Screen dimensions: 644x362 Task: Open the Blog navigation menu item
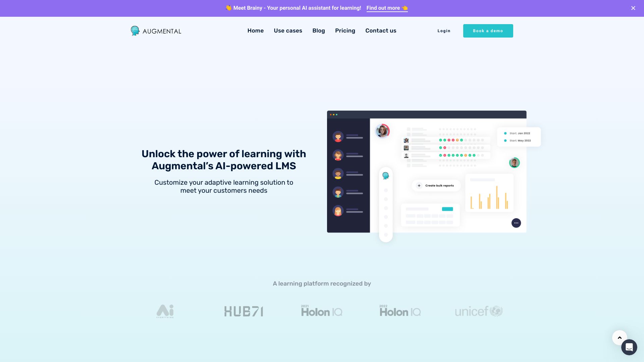[x=318, y=31]
